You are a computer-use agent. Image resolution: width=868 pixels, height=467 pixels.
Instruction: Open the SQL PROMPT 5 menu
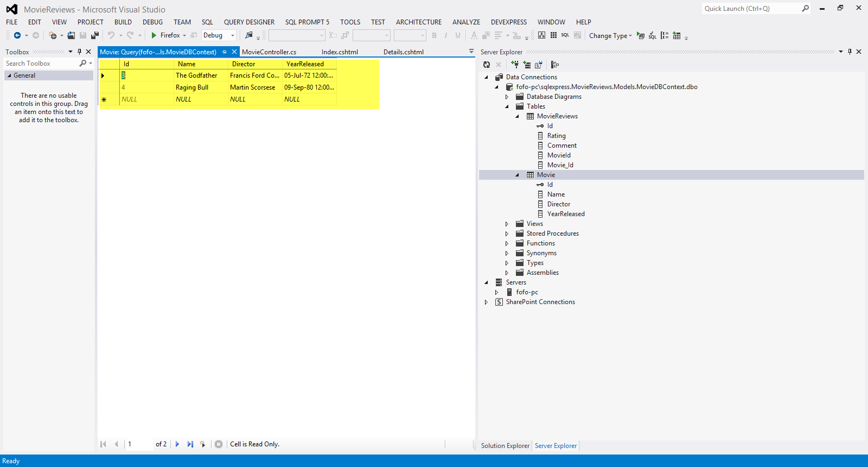[x=307, y=22]
